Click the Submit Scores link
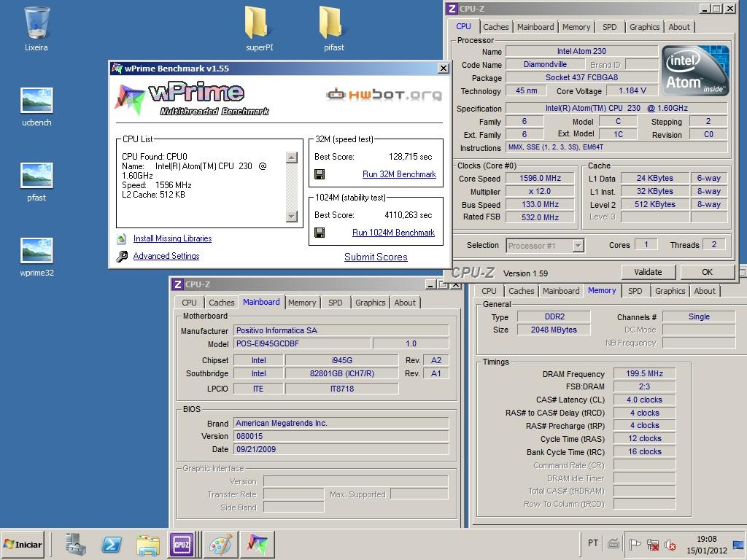 (x=376, y=257)
